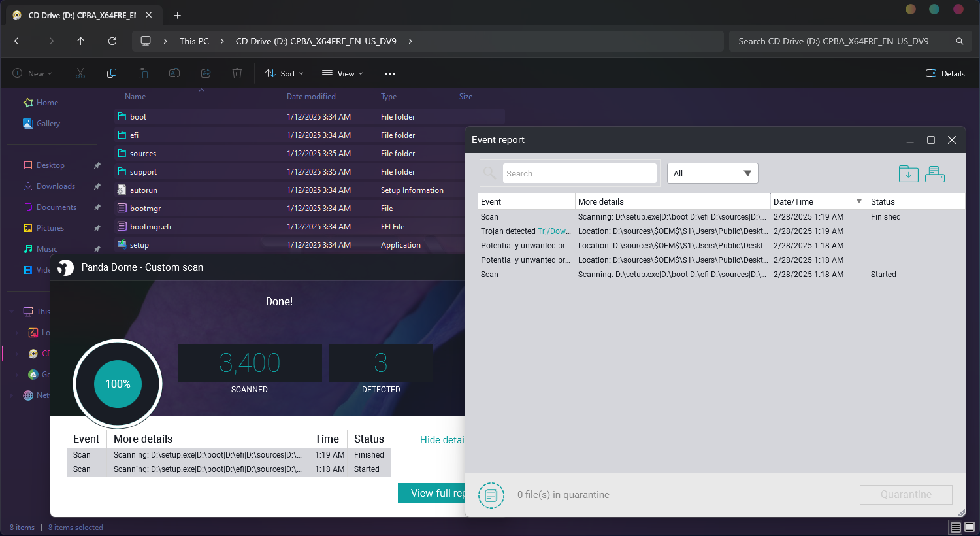Click This PC in the address breadcrumb
The height and width of the screenshot is (536, 980).
pos(195,41)
